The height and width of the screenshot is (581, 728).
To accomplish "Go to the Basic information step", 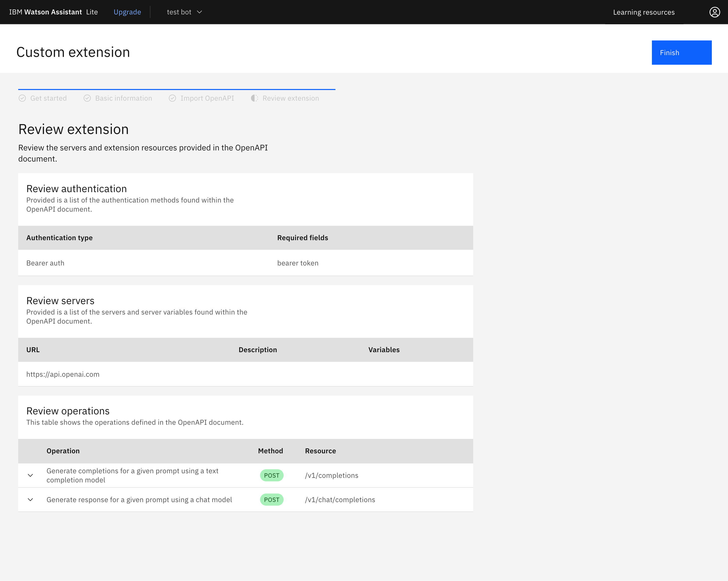I will (x=124, y=98).
